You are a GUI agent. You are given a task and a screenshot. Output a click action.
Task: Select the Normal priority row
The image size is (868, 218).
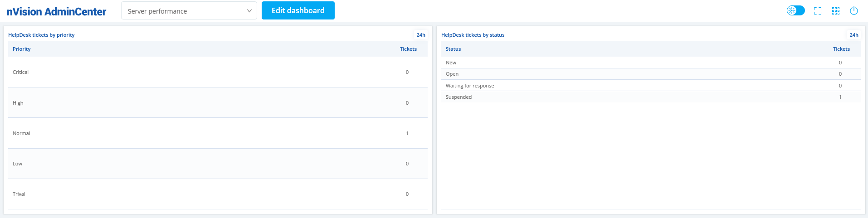[218, 133]
